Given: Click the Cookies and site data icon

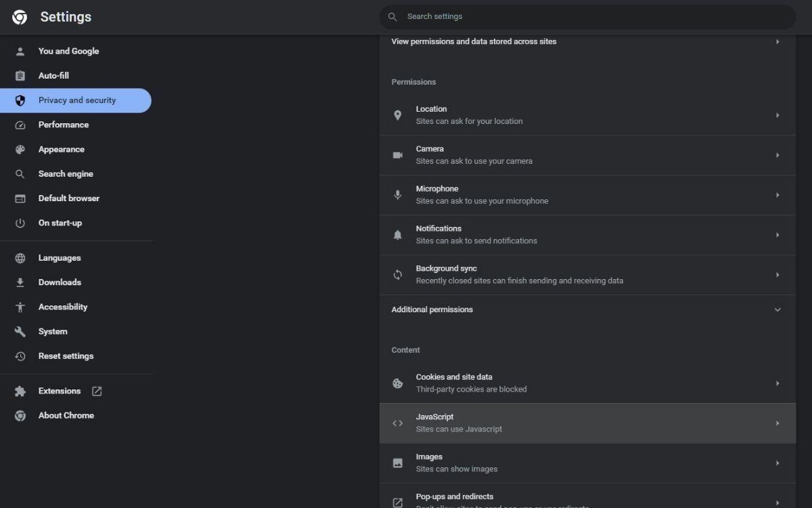Looking at the screenshot, I should 398,383.
